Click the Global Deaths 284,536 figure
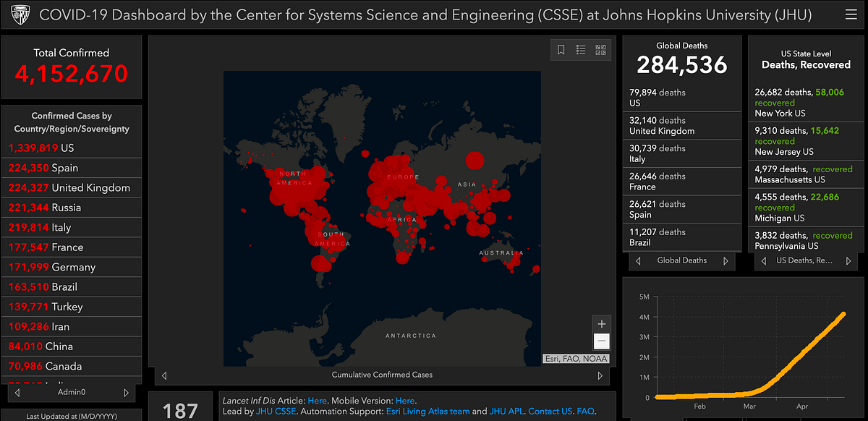The height and width of the screenshot is (421, 868). coord(682,65)
